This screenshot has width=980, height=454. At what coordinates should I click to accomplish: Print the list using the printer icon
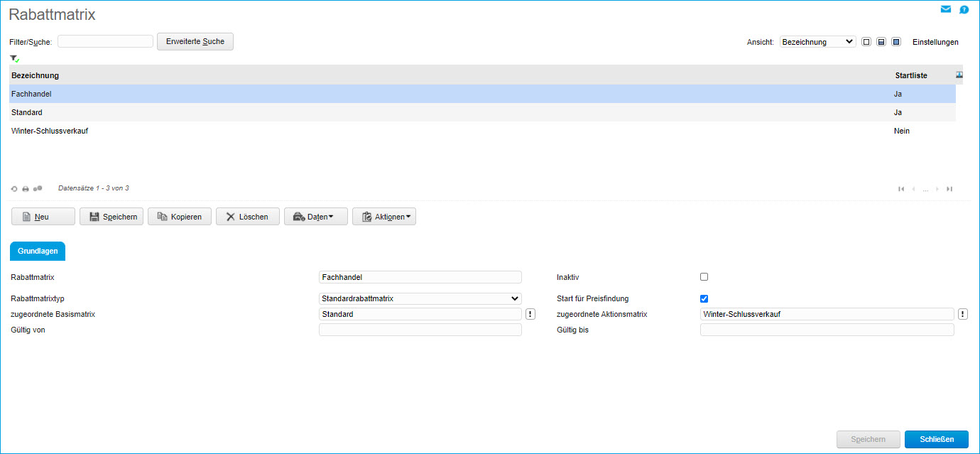click(x=26, y=189)
